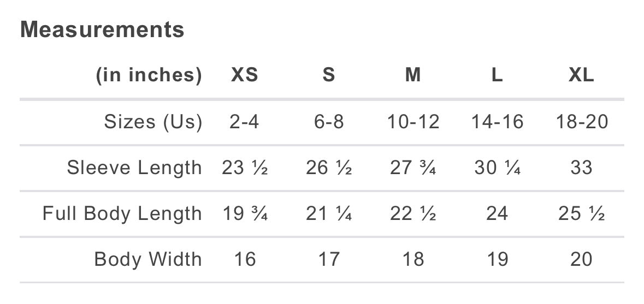Screen dimensions: 644x304
Task: Select the L column header
Action: coord(497,75)
